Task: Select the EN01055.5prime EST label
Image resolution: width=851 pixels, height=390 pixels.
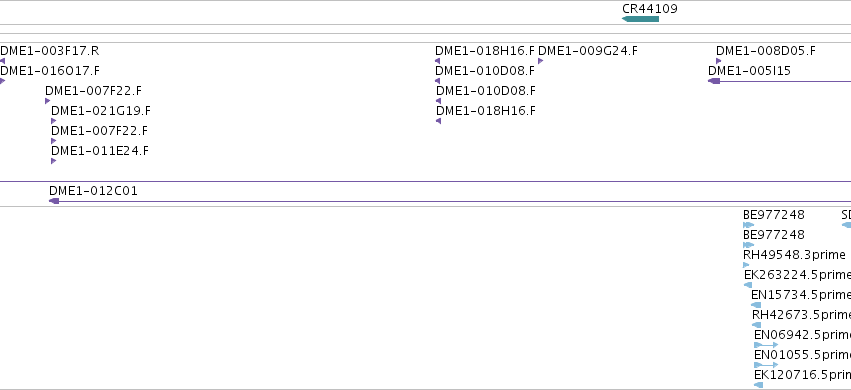Action: click(x=803, y=355)
